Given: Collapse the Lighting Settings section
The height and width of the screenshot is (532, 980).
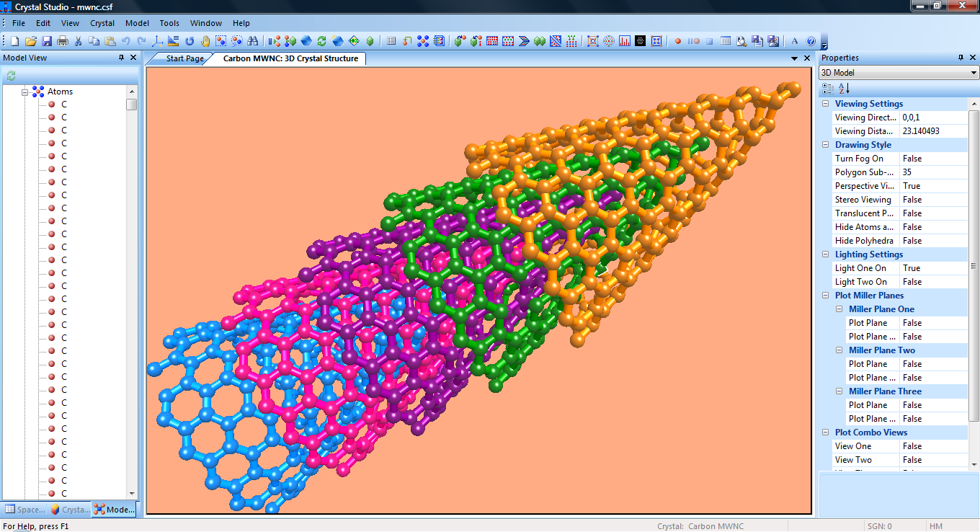Looking at the screenshot, I should click(x=826, y=254).
